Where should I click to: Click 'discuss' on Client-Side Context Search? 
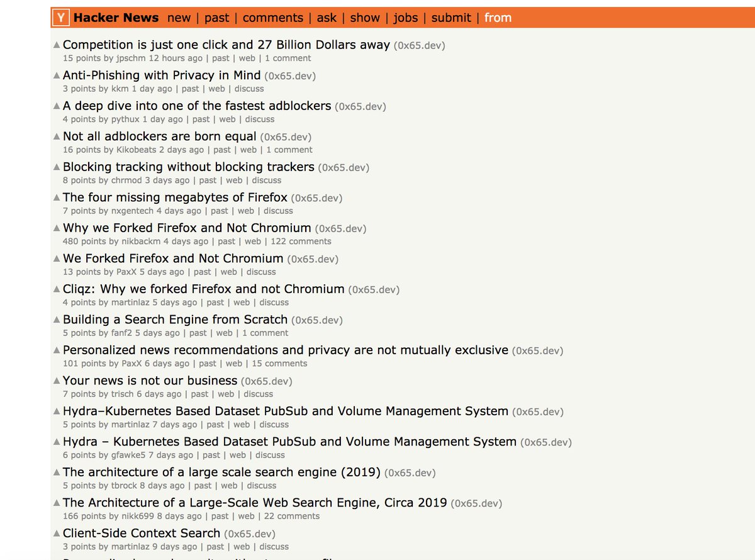point(274,547)
